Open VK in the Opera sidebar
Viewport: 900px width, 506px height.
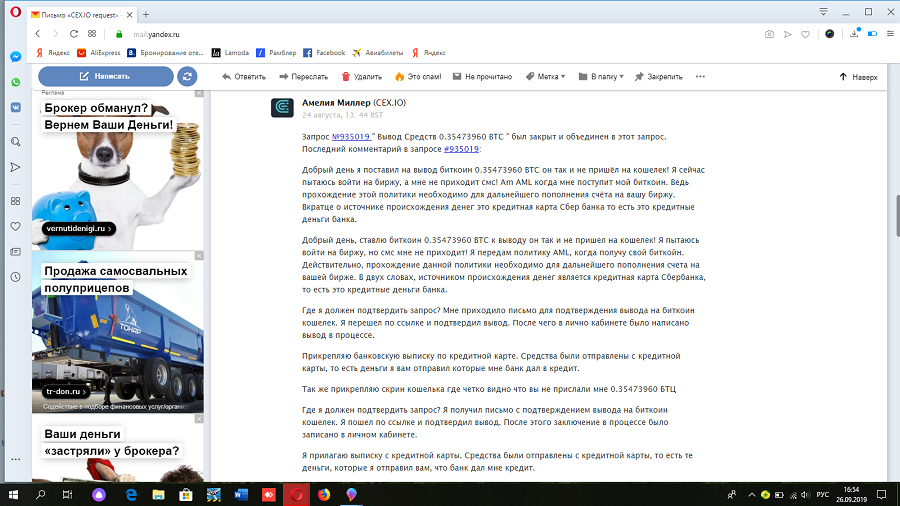point(15,107)
